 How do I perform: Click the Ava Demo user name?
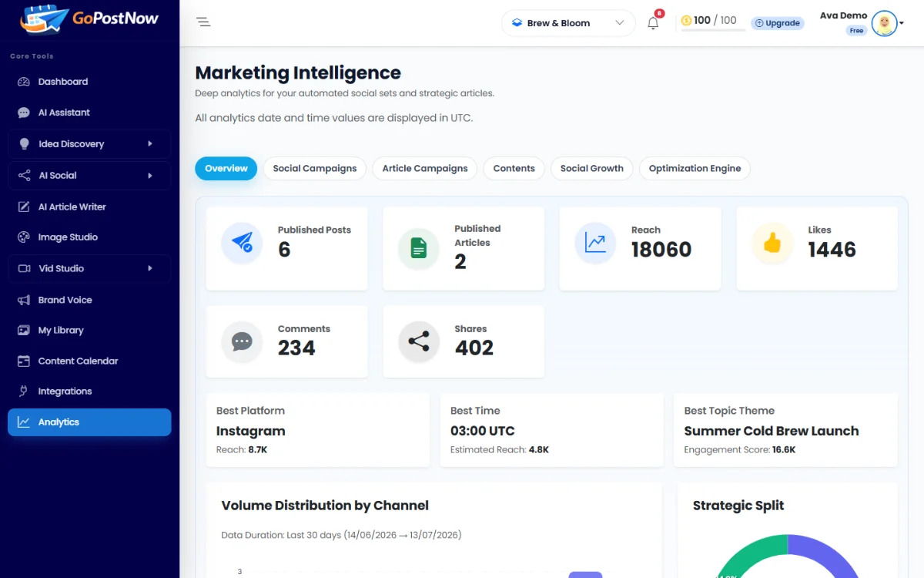pyautogui.click(x=843, y=15)
